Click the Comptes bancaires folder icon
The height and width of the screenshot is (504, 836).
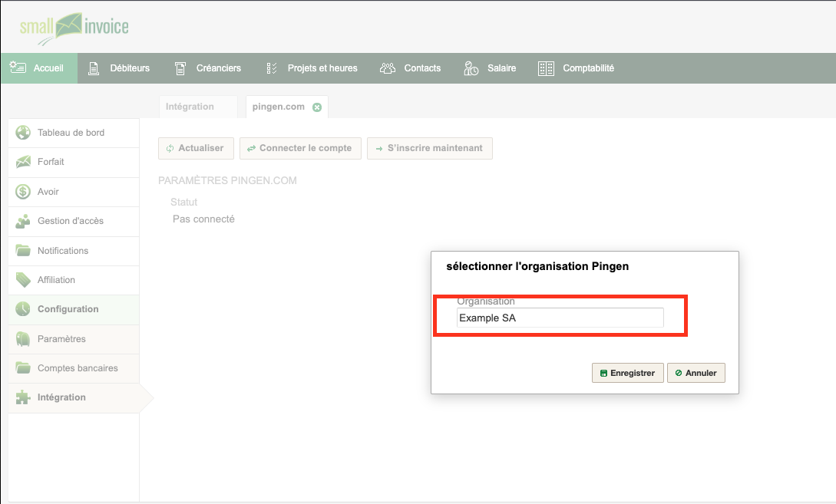(23, 367)
